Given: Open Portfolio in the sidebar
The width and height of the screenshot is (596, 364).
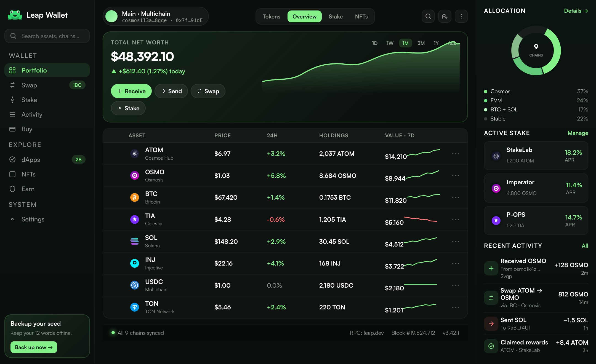Looking at the screenshot, I should tap(47, 70).
